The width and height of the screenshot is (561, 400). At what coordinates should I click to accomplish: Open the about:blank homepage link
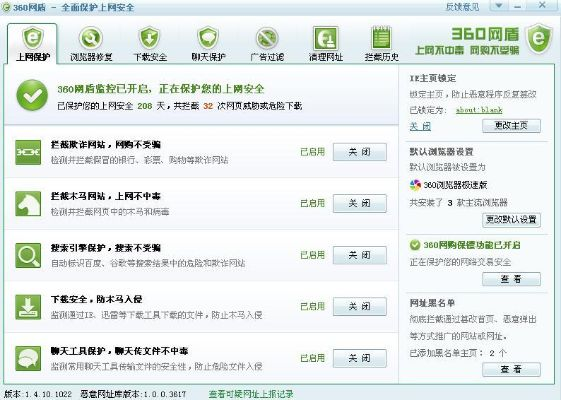pyautogui.click(x=479, y=110)
